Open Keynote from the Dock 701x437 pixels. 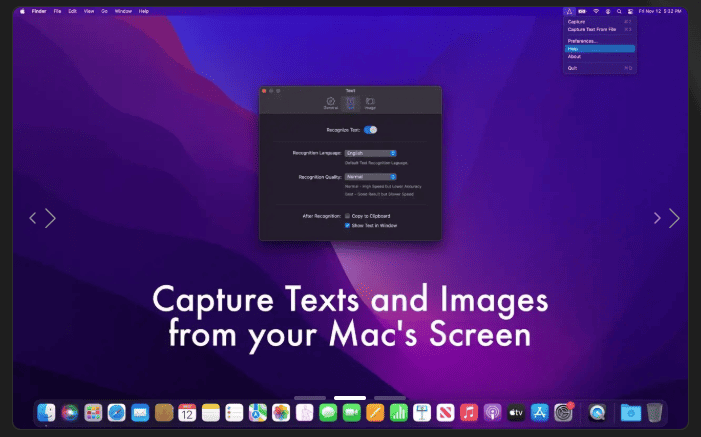click(422, 412)
